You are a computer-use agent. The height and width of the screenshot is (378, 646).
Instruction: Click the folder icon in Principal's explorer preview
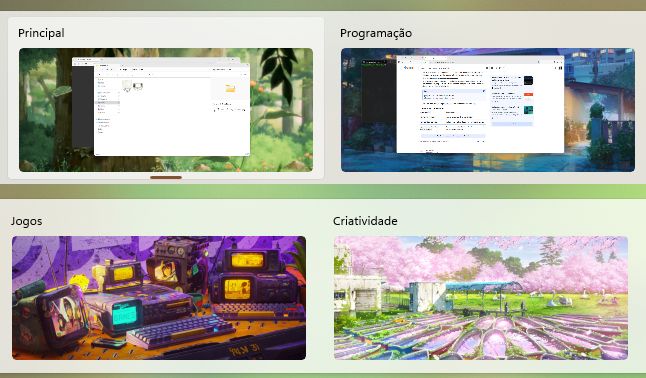tap(230, 88)
